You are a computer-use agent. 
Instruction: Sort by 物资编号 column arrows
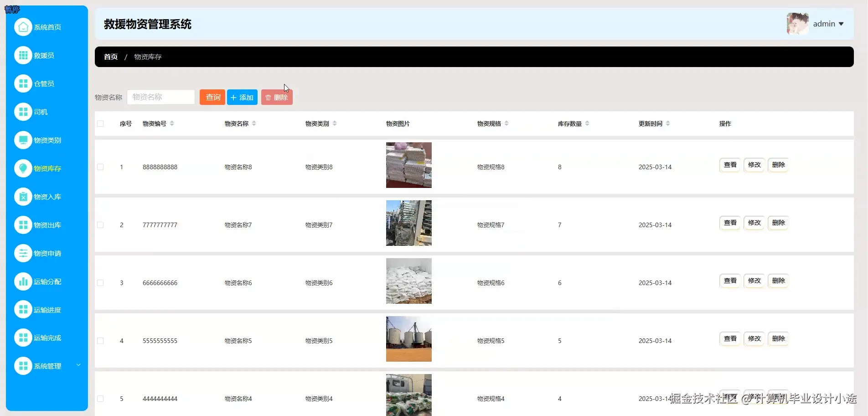(x=172, y=124)
